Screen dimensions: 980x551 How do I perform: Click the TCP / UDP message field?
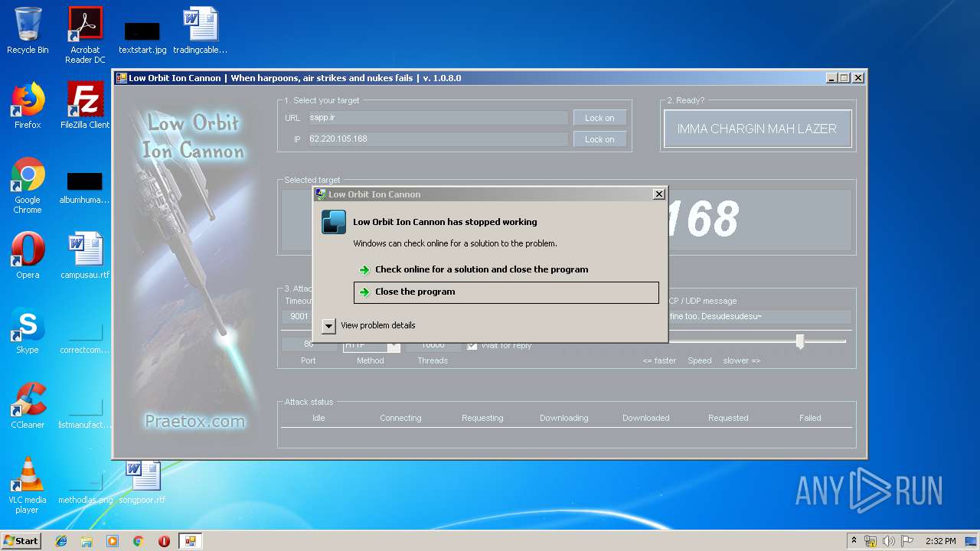coord(759,316)
